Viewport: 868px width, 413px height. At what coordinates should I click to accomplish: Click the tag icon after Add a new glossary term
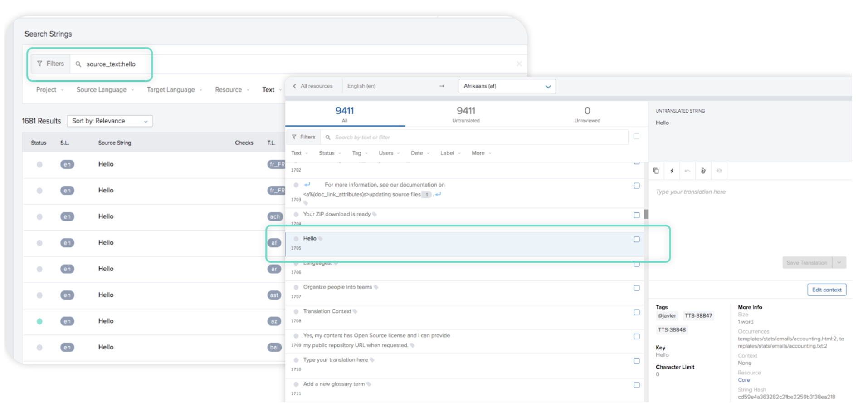369,384
